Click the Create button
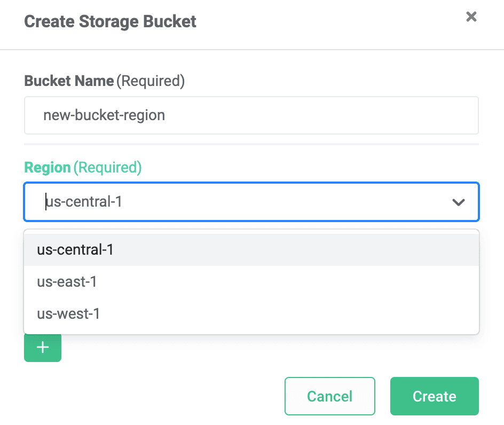Viewport: 504px width, 425px height. pos(435,396)
